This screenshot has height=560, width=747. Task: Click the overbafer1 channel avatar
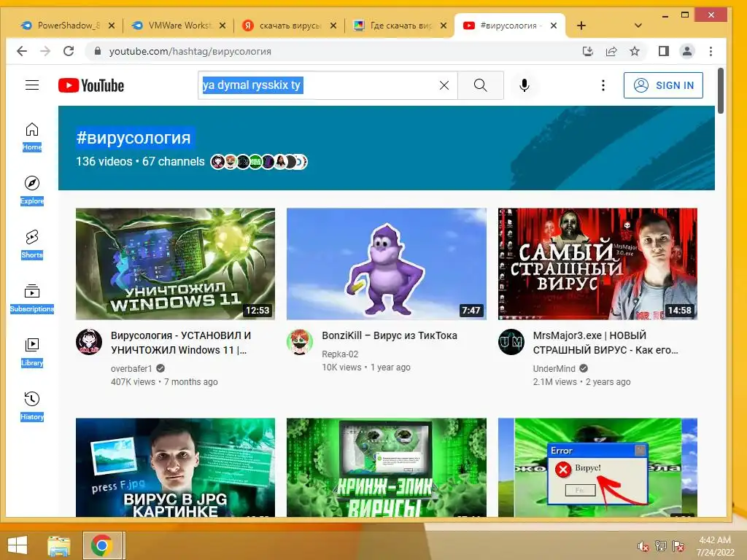(x=89, y=341)
